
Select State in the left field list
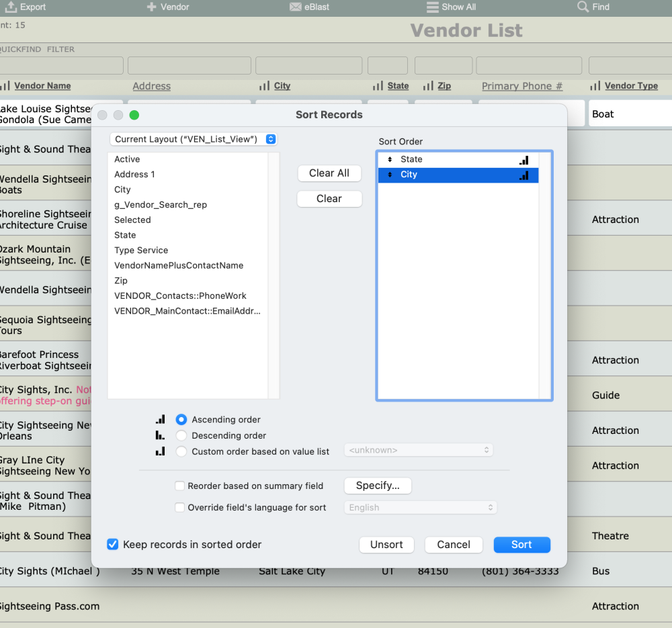tap(187, 235)
